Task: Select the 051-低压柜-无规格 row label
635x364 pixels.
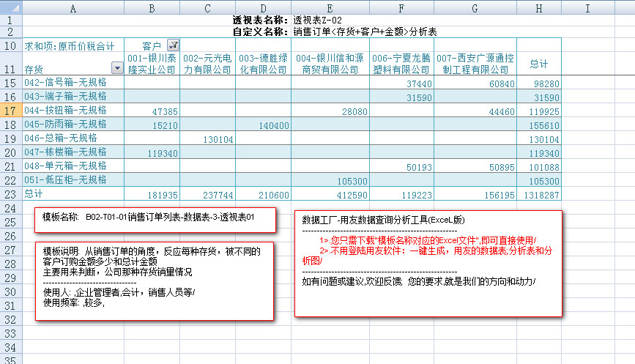Action: 66,180
